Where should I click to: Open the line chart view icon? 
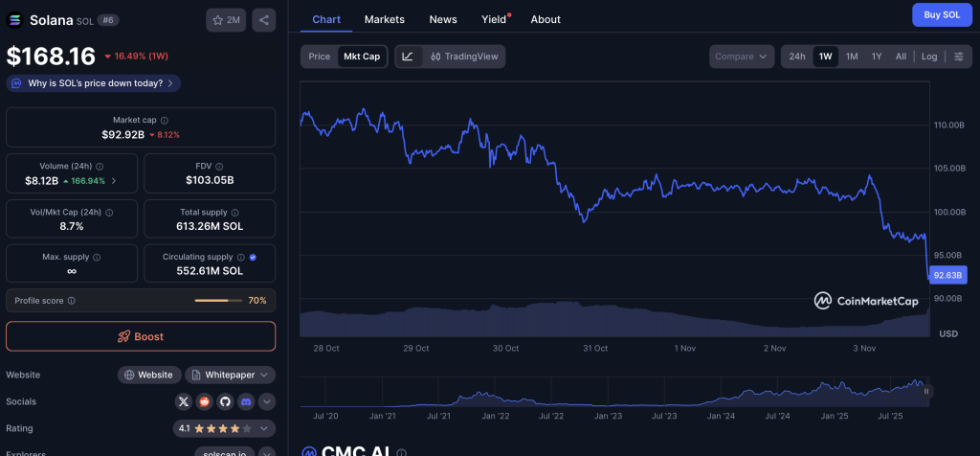tap(408, 57)
